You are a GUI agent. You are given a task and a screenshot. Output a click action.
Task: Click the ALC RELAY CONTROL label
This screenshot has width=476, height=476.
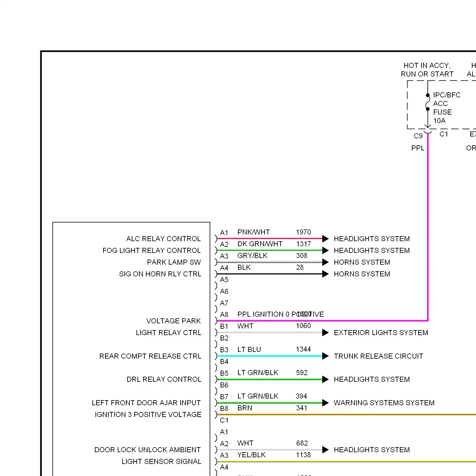(x=163, y=239)
